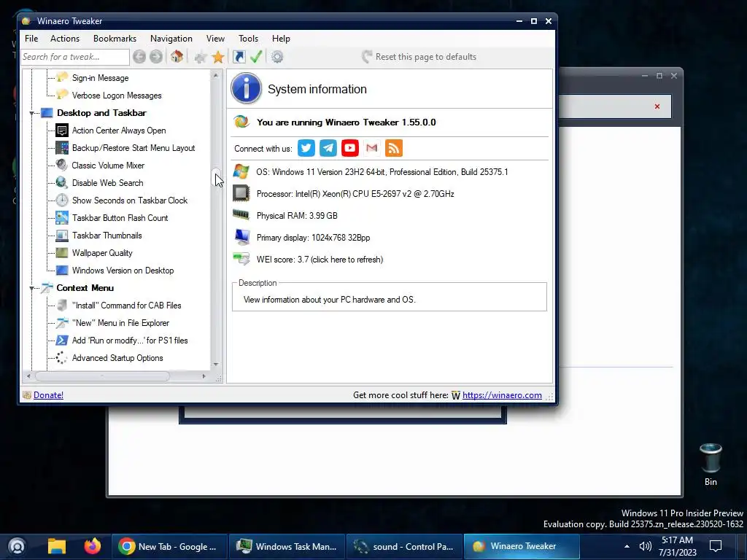Click the tree scroll up arrow
Screen dimensions: 747x560
[x=216, y=75]
